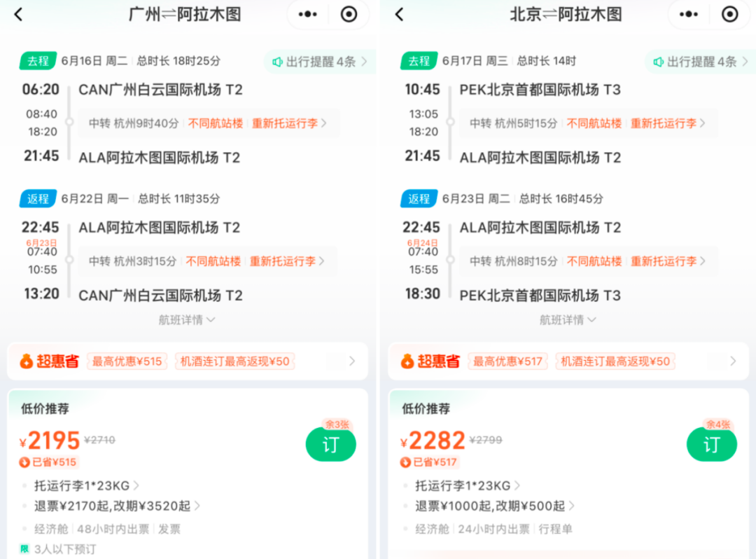Viewport: 756px width, 559px height.
Task: Open refund details 退票¥1000起,改期¥500起
Action: coord(490,506)
